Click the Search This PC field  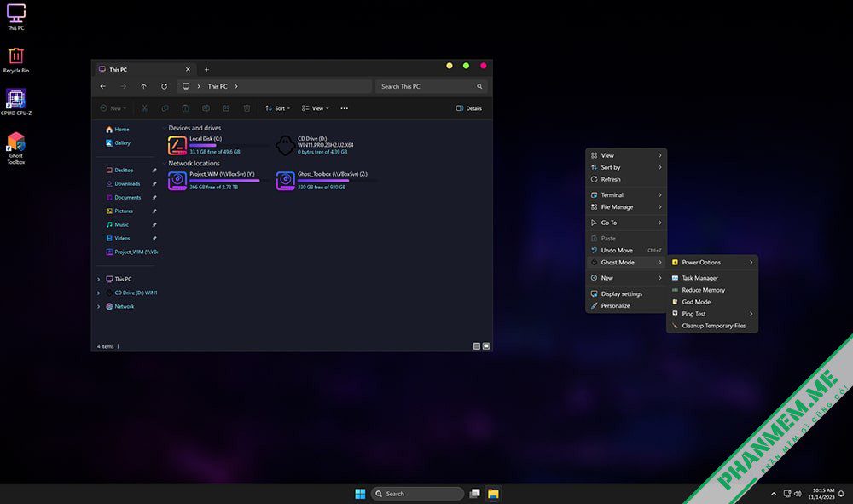[431, 86]
